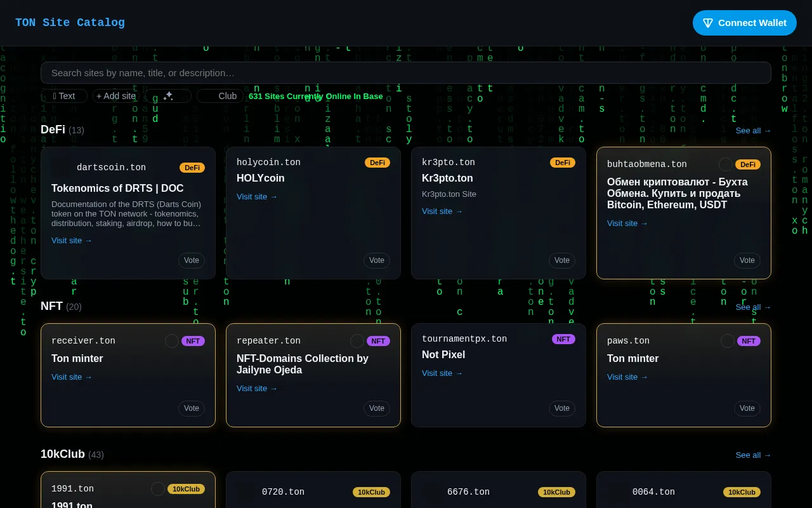The width and height of the screenshot is (812, 508).
Task: Open See all for the DeFi section
Action: tap(754, 130)
